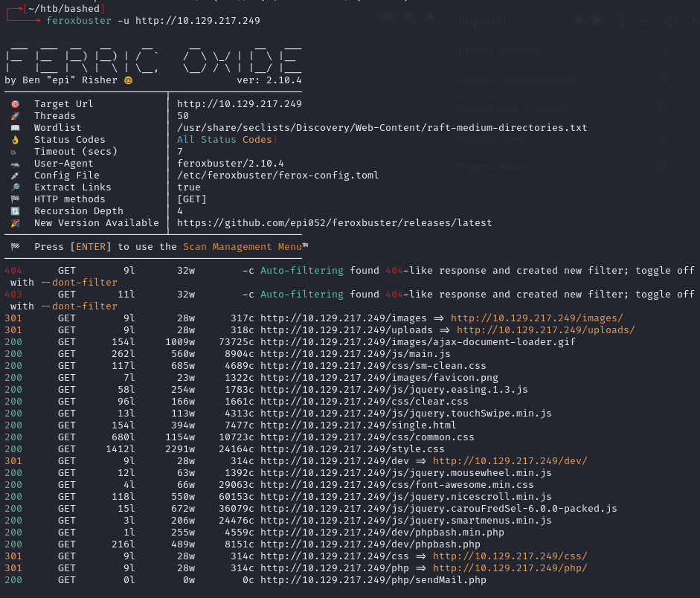Screen dimensions: 700x598
Task: Click the arrows icon beside Recursion Depth
Action: [16, 211]
